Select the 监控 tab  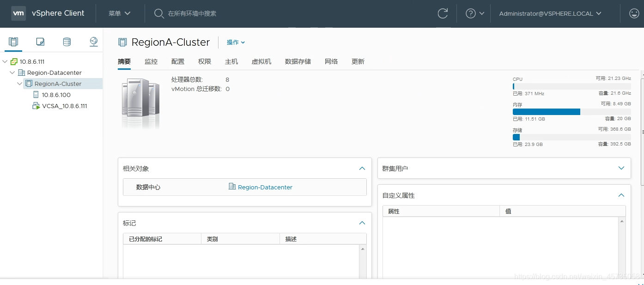tap(151, 61)
